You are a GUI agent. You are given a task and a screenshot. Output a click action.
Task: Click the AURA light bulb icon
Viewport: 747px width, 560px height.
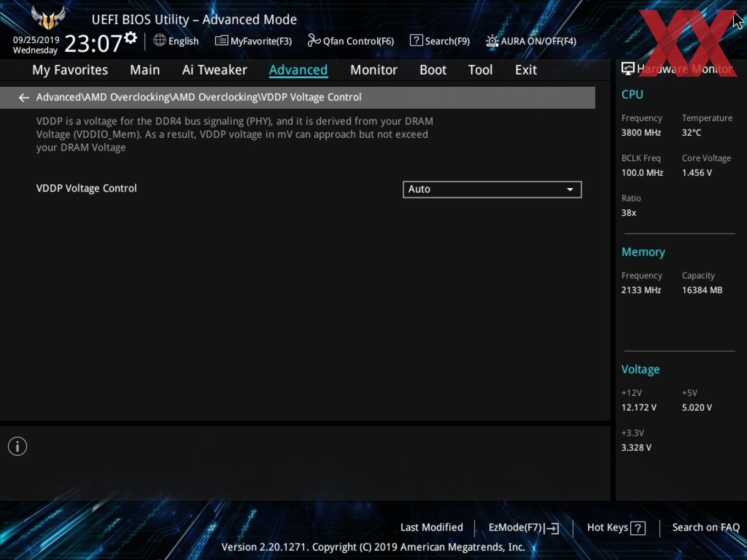point(492,41)
